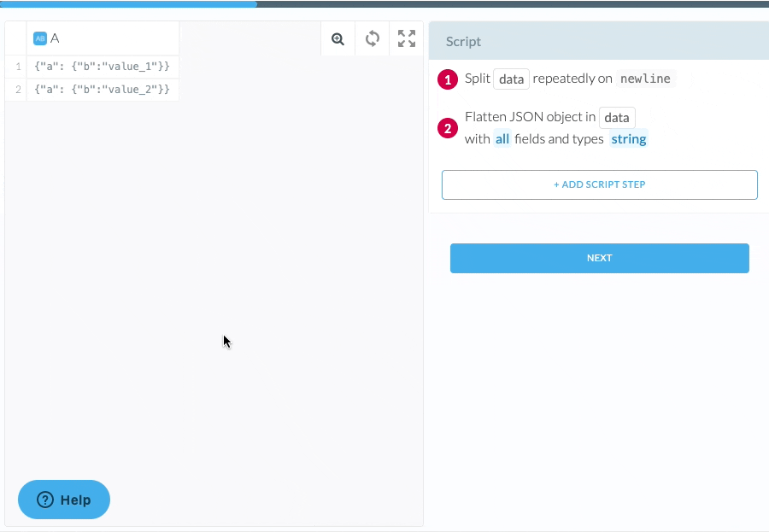
Task: Click the AB string type icon
Action: [39, 38]
